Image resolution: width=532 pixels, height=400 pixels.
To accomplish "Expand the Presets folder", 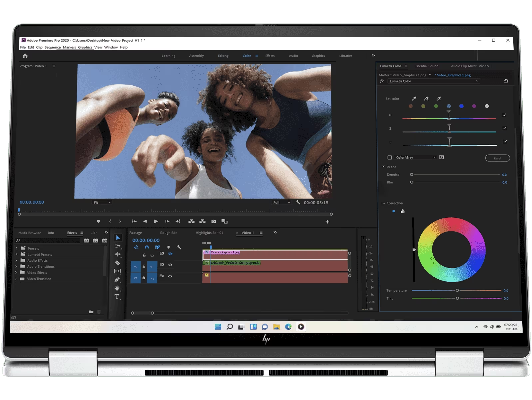I will [x=17, y=248].
